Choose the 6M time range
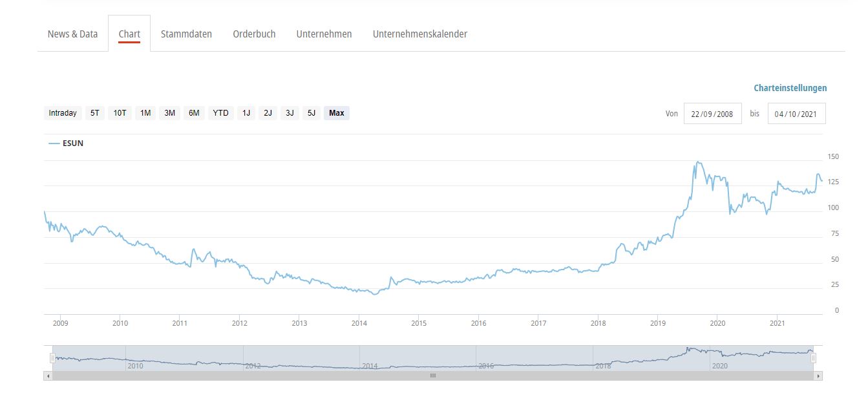The height and width of the screenshot is (413, 868). click(194, 113)
